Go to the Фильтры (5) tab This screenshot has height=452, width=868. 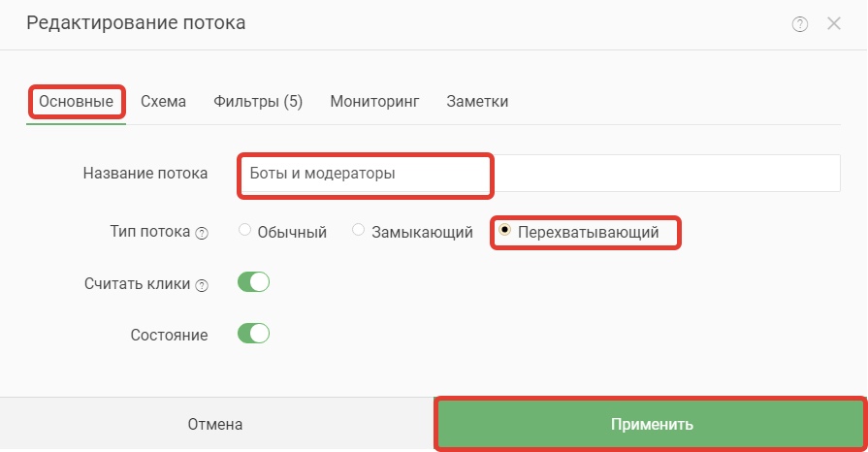[258, 102]
